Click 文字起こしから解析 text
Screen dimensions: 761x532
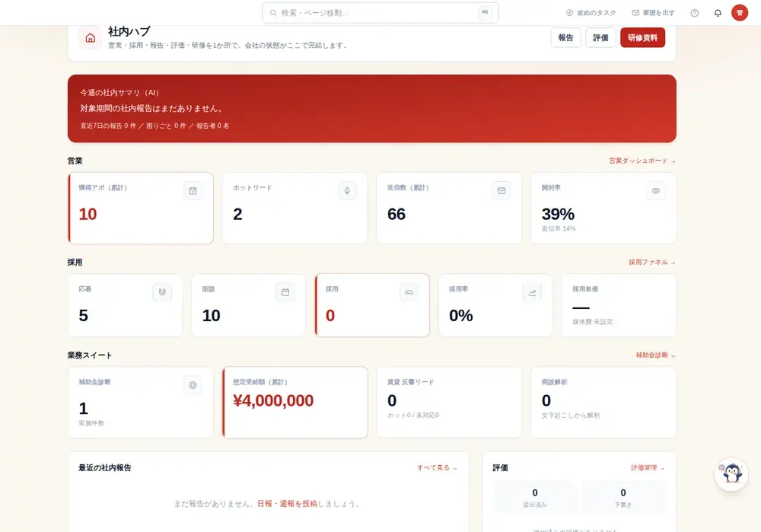click(x=571, y=416)
